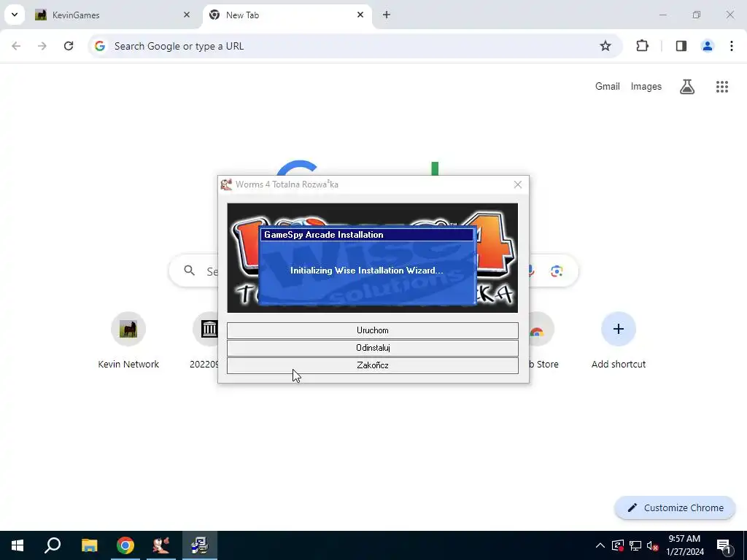Click the security tray icon with red dot

pyautogui.click(x=618, y=545)
